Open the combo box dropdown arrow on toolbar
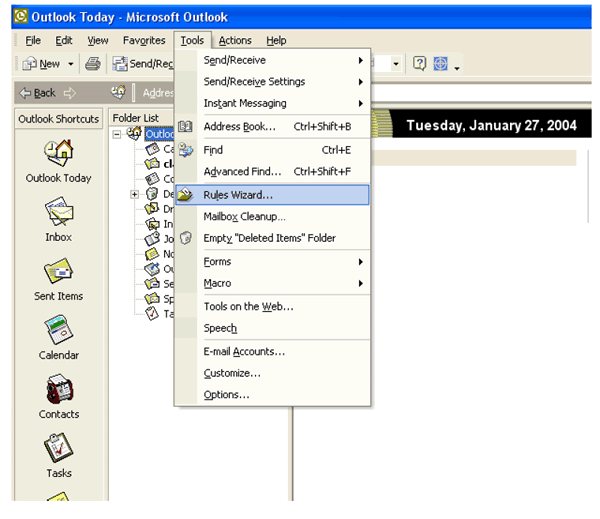 click(396, 64)
